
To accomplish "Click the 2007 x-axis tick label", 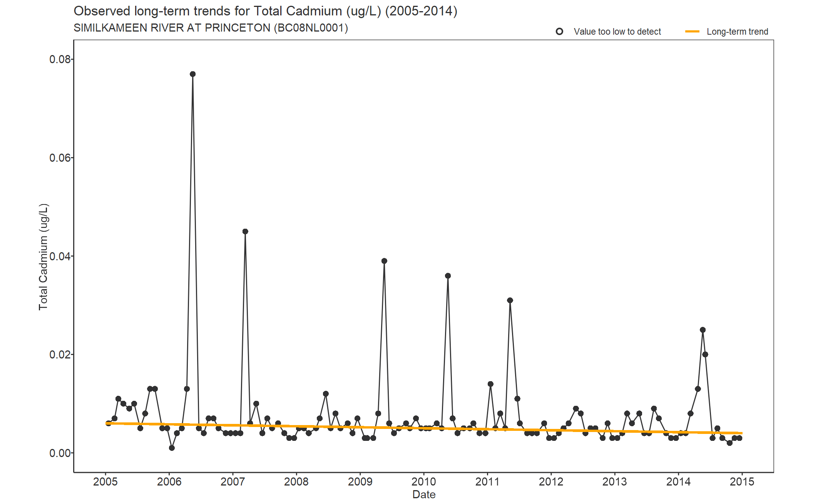I will coord(233,482).
